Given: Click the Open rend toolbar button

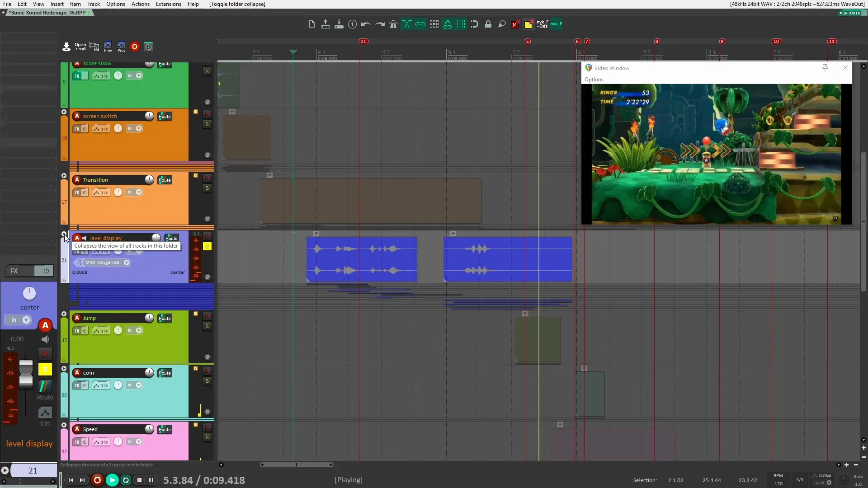Looking at the screenshot, I should point(80,47).
